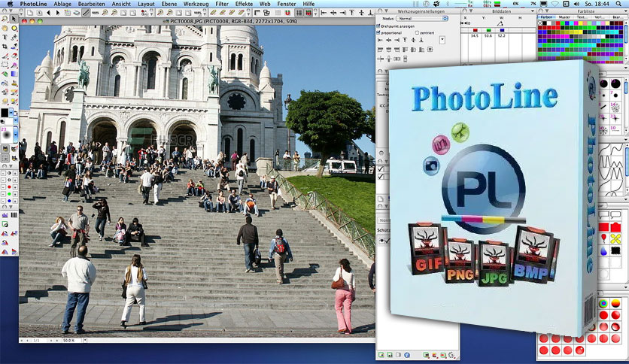
Task: Open the Apple menu
Action: click(10, 4)
